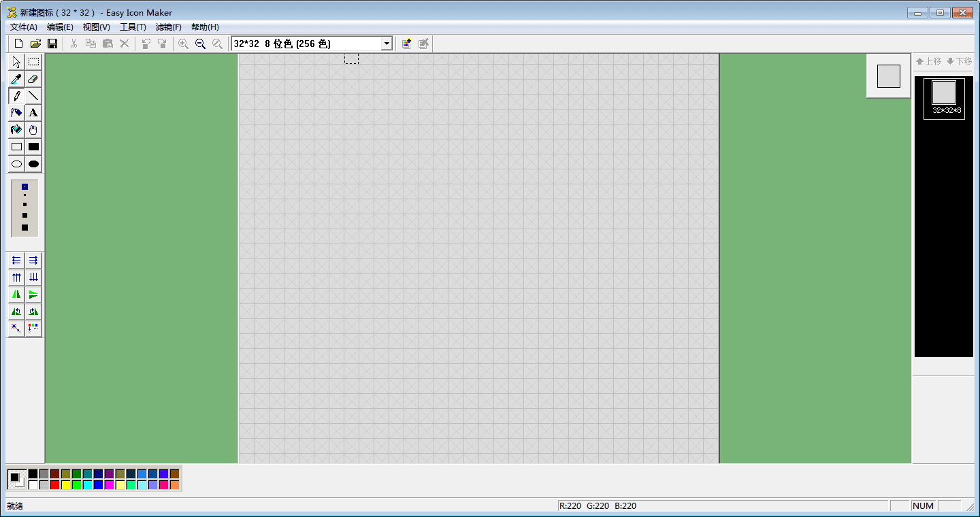Screen dimensions: 980x517
Task: Click the 上移 move up button
Action: 928,61
